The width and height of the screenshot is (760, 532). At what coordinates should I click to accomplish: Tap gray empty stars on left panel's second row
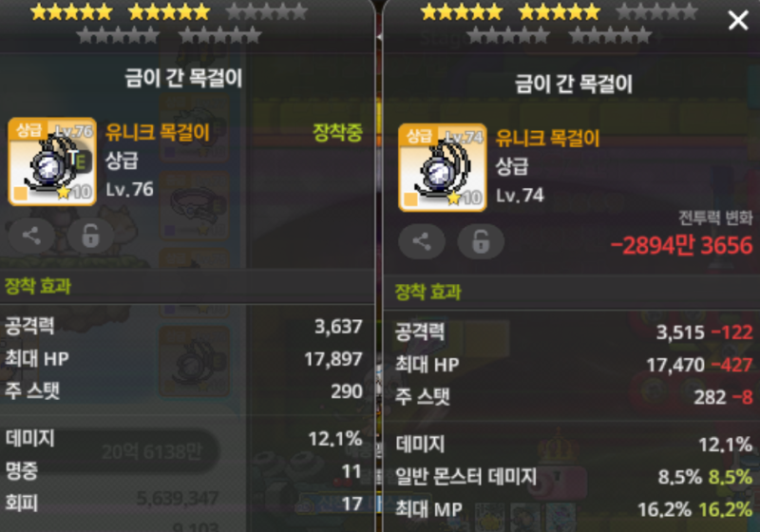point(169,35)
